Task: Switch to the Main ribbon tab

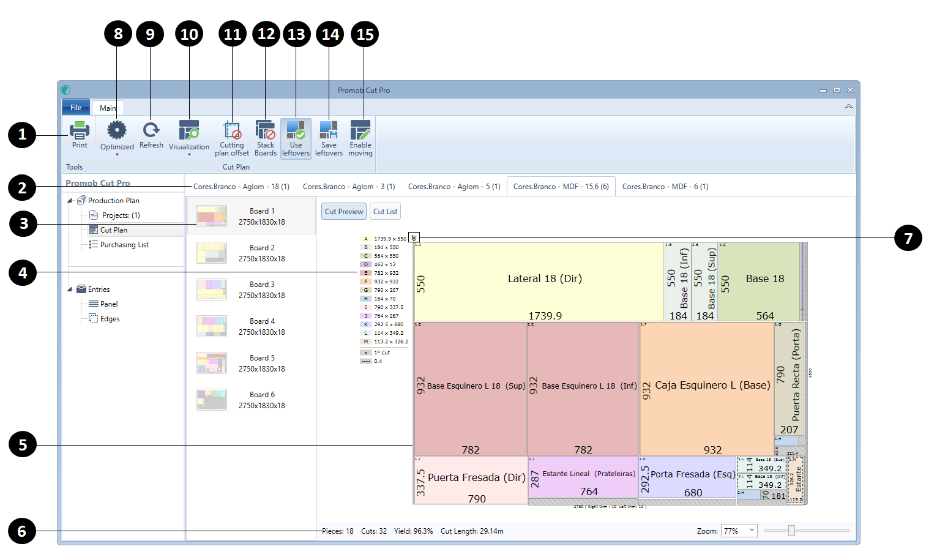Action: coord(108,108)
